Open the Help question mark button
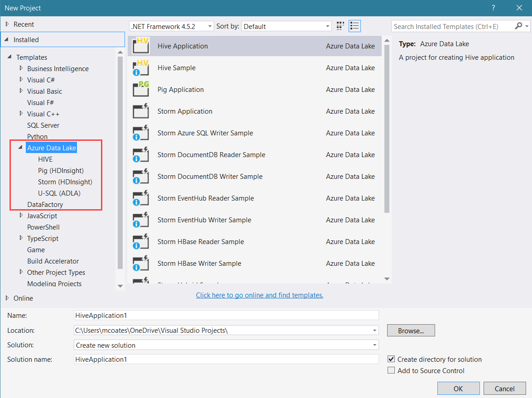Viewport: 532px width, 398px height. [494, 8]
